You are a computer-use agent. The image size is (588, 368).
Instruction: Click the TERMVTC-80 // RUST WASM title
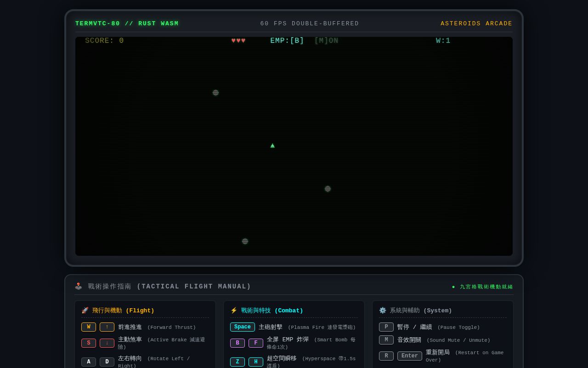point(127,23)
